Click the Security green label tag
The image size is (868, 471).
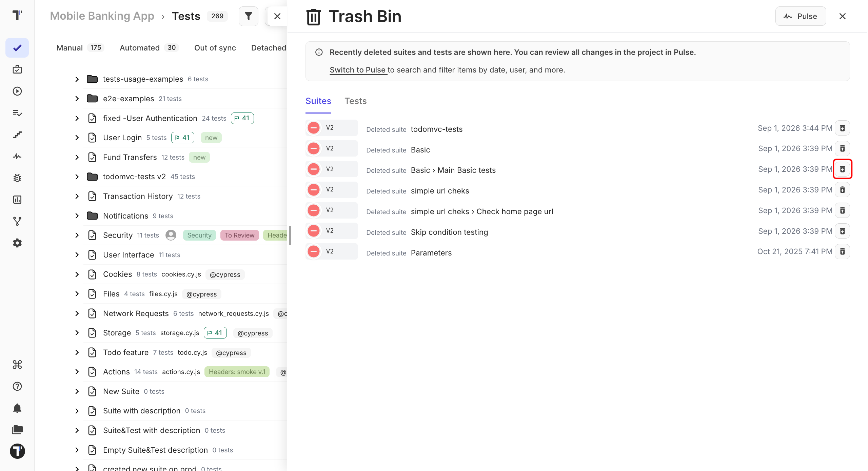(199, 235)
